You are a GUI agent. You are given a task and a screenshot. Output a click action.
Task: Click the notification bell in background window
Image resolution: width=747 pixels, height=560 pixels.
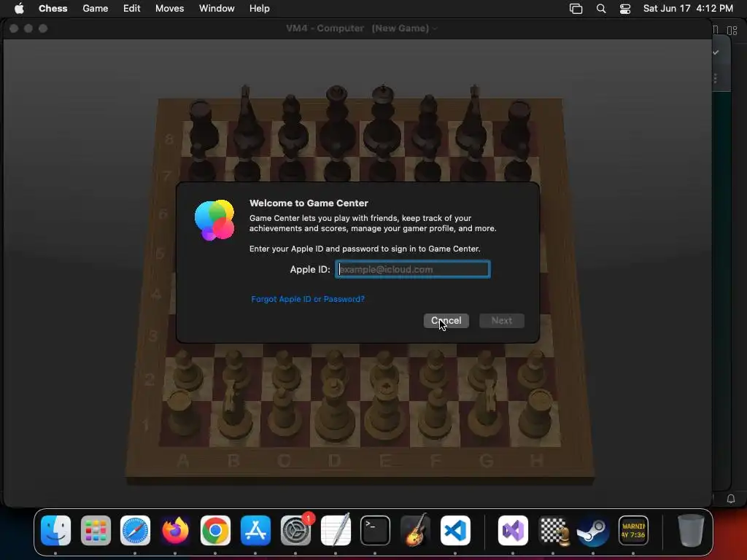coord(731,499)
